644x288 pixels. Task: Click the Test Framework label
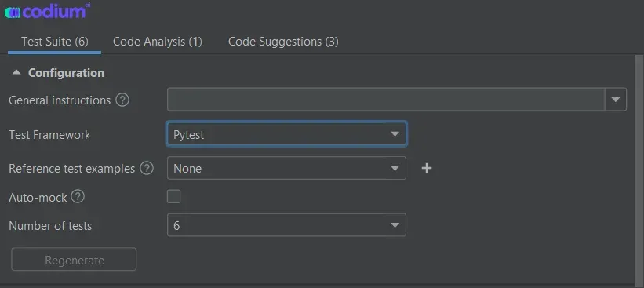coord(49,135)
